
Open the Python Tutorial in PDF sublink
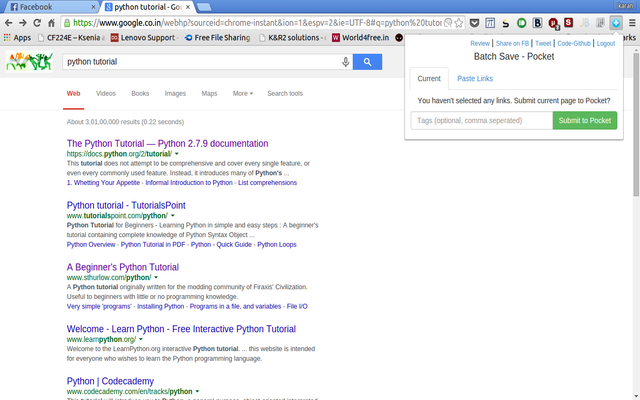click(x=153, y=244)
